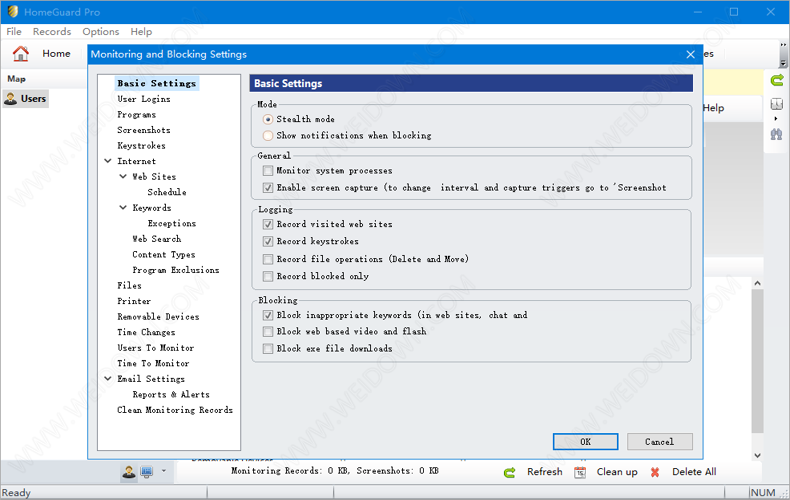
Task: Click the green arrow icon at right panel
Action: point(777,80)
